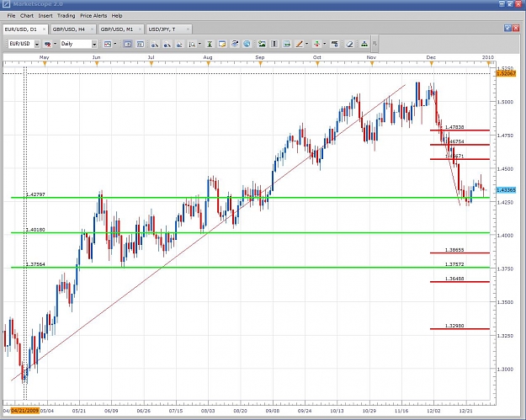Click the icon left of the globe
526x420 pixels.
235,44
